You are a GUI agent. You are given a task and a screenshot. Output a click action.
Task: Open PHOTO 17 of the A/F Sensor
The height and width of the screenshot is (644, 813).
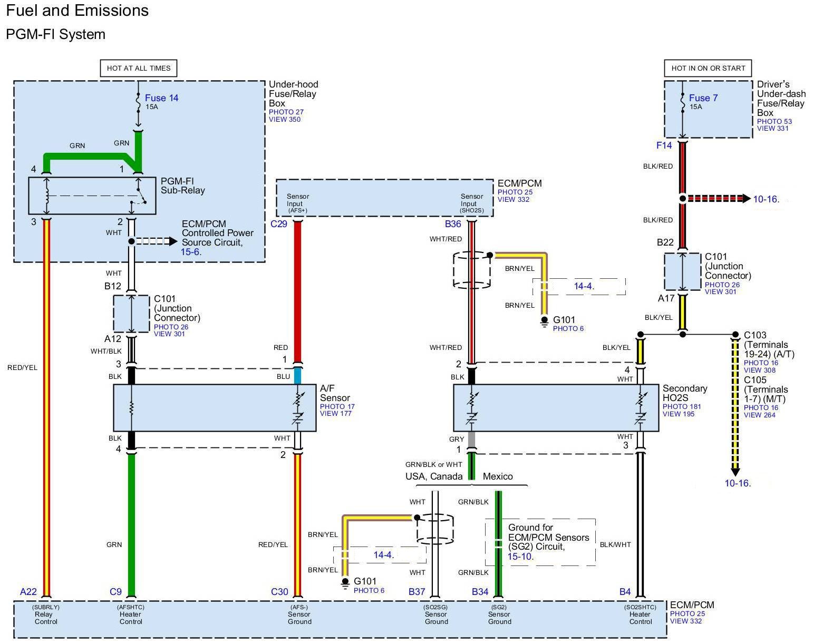(337, 407)
